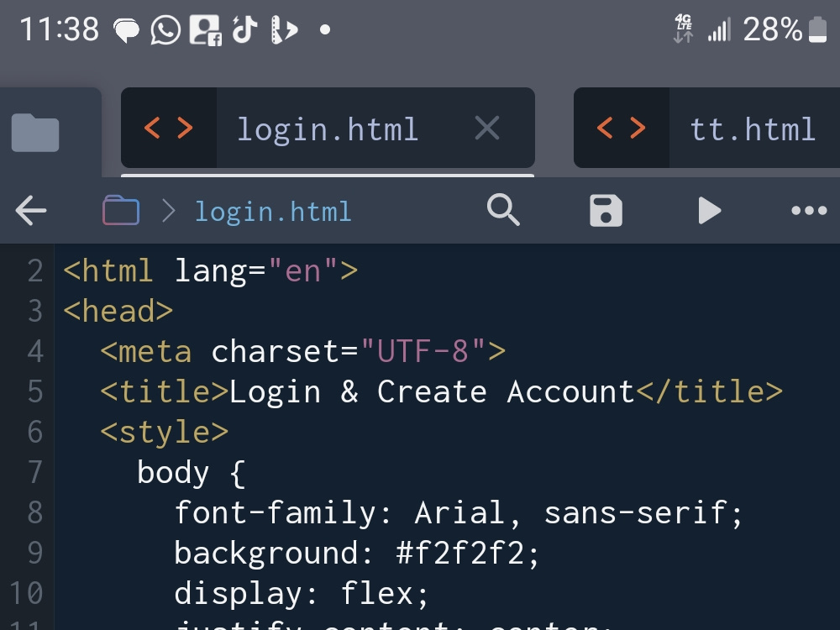840x630 pixels.
Task: Open the three-dot more options menu
Action: pyautogui.click(x=809, y=210)
